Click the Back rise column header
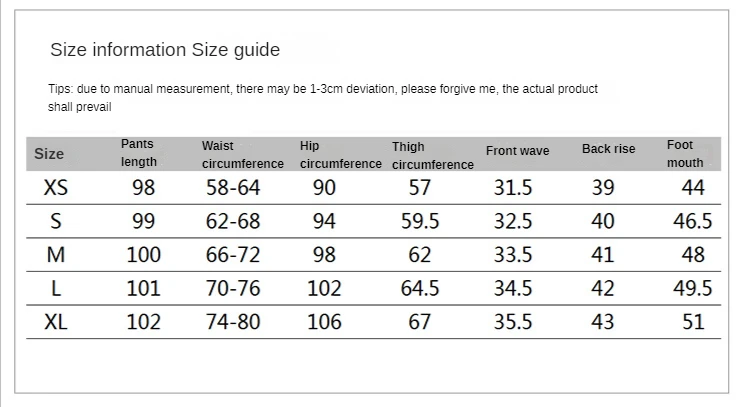Image resolution: width=750 pixels, height=407 pixels. pos(608,149)
